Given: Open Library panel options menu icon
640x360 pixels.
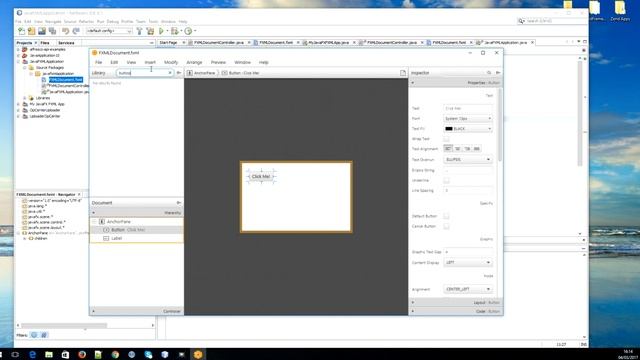Looking at the screenshot, I should click(x=179, y=73).
